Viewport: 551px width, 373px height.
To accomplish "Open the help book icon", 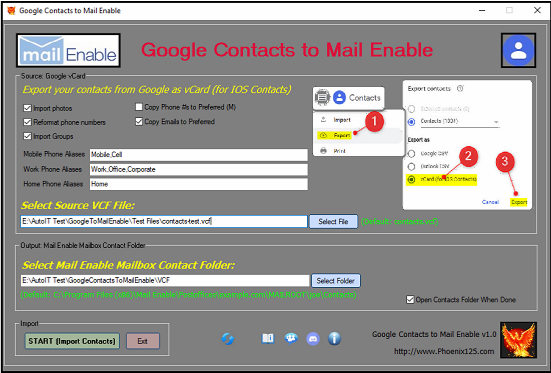I will 268,339.
